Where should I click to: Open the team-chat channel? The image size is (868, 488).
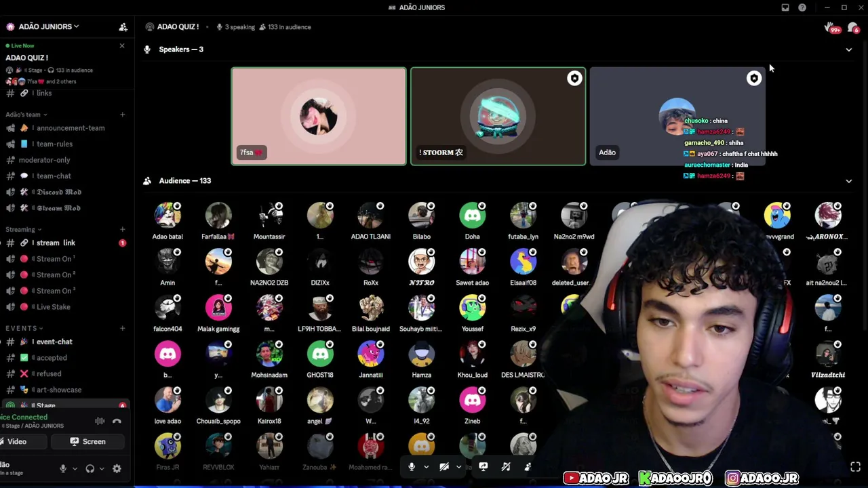[64, 176]
